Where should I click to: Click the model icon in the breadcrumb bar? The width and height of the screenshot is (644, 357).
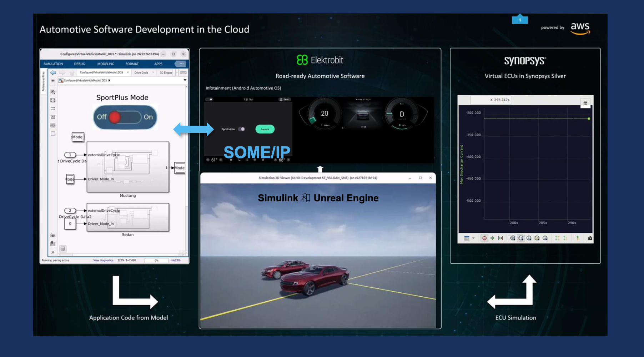[x=61, y=81]
